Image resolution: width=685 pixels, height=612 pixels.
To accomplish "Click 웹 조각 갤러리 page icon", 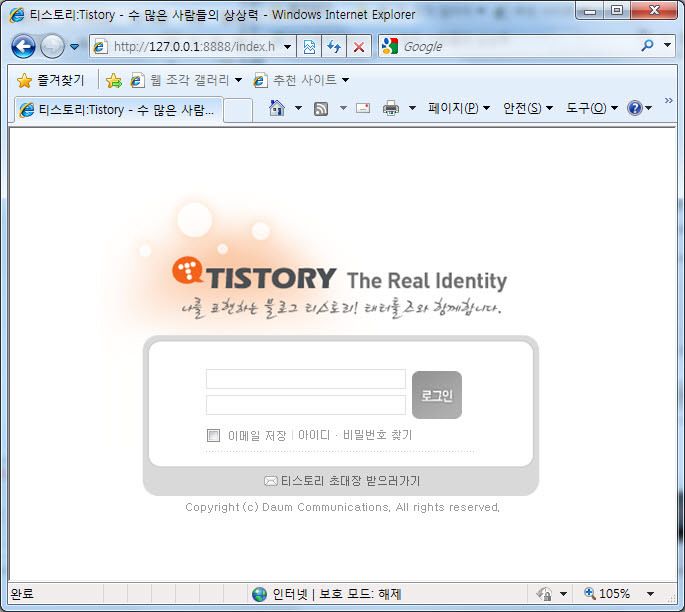I will coord(137,80).
